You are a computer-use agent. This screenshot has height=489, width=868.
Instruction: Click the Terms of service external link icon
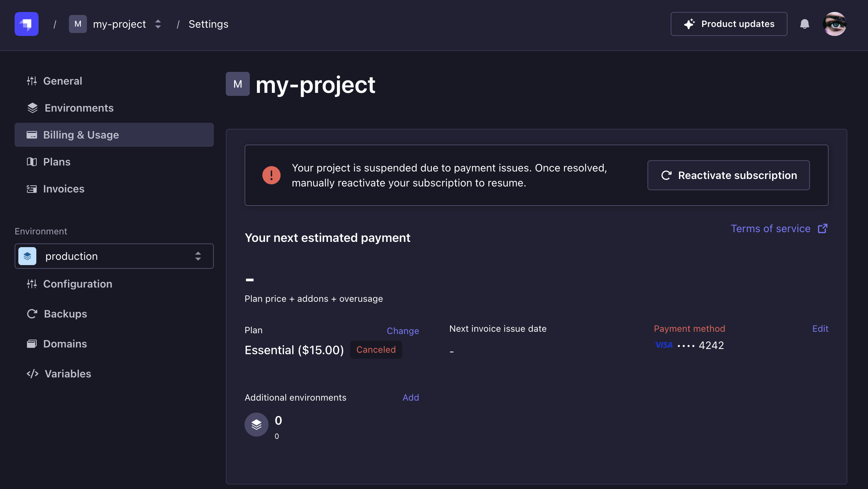823,228
